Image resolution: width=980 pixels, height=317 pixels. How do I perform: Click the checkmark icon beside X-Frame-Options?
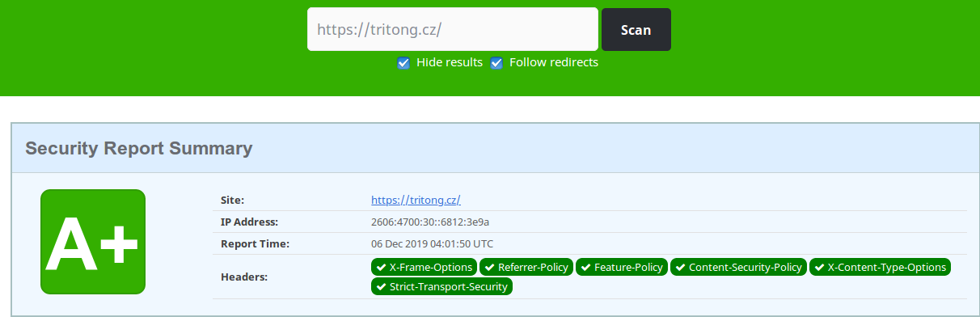point(381,267)
